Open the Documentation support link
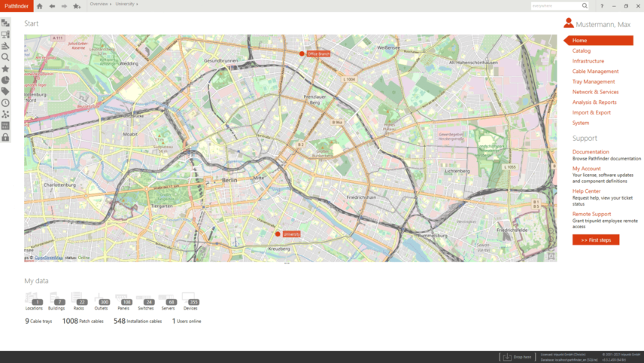The image size is (644, 363). 591,151
